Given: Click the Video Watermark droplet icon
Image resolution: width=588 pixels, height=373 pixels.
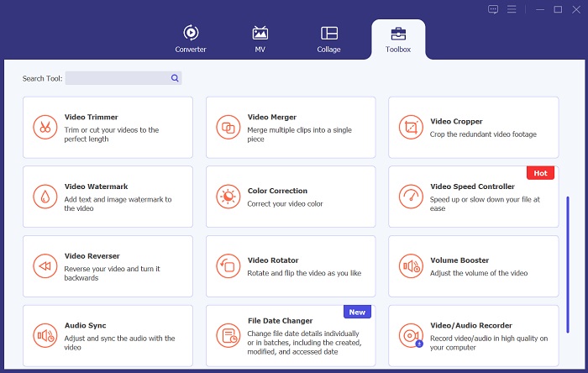Looking at the screenshot, I should click(x=45, y=197).
